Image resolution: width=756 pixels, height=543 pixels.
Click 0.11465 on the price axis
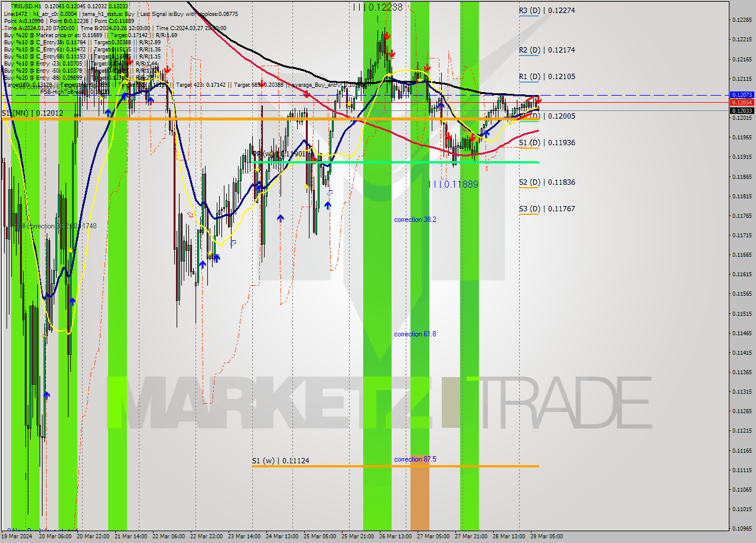(741, 333)
